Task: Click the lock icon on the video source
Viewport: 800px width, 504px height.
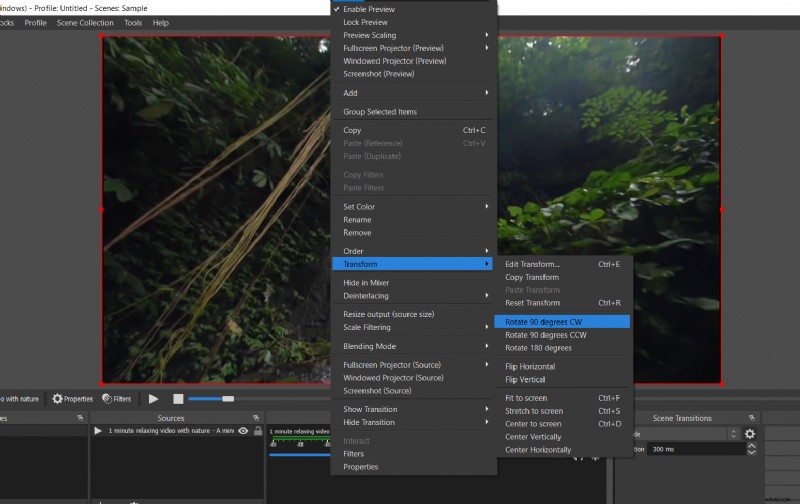Action: (x=258, y=431)
